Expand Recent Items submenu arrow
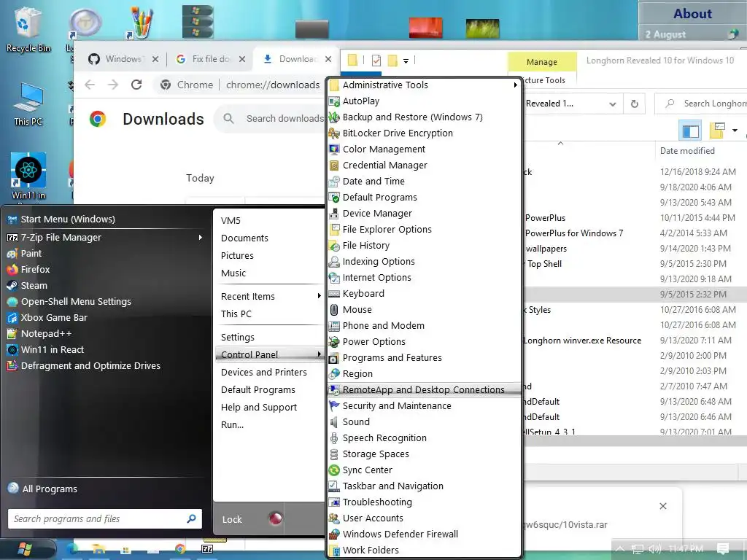 [x=319, y=296]
